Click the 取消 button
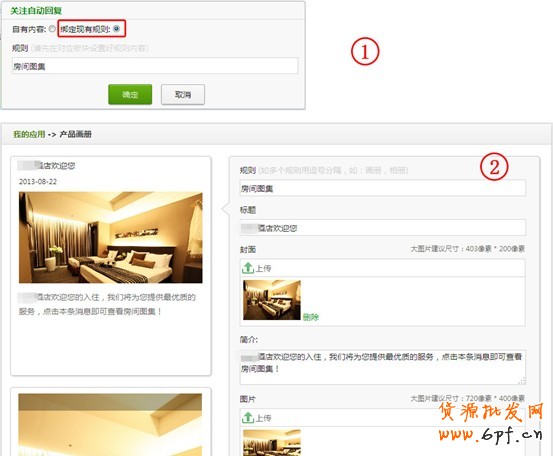Viewport: 553px width, 456px height. [183, 94]
